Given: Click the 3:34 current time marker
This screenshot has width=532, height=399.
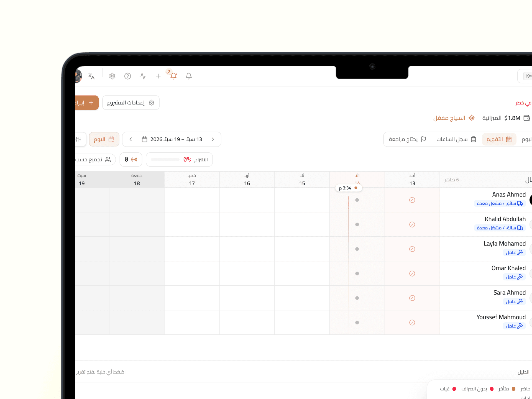Looking at the screenshot, I should (348, 188).
